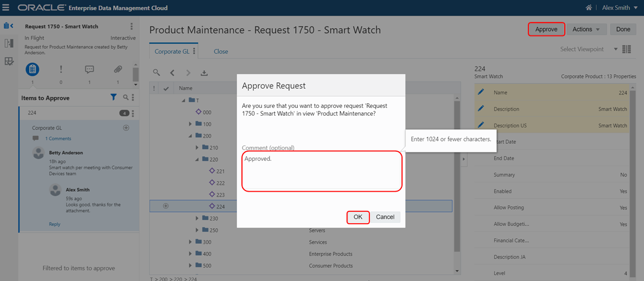Expand folder 100
644x281 pixels.
(190, 124)
